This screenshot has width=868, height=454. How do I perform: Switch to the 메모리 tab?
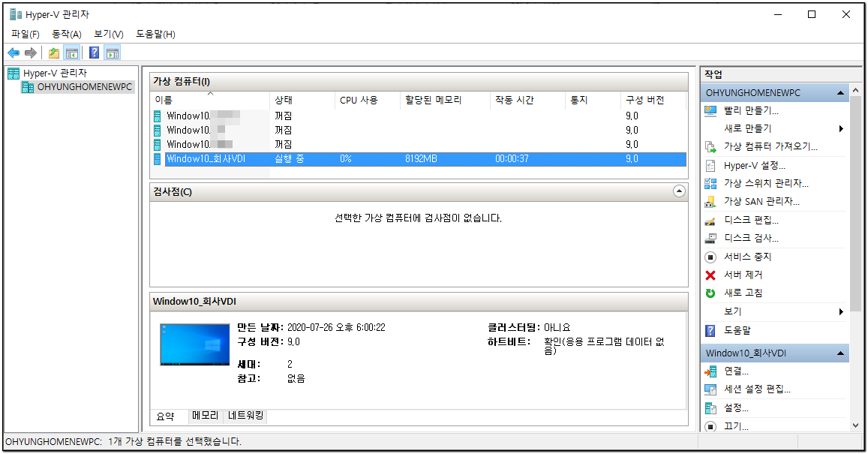(206, 416)
